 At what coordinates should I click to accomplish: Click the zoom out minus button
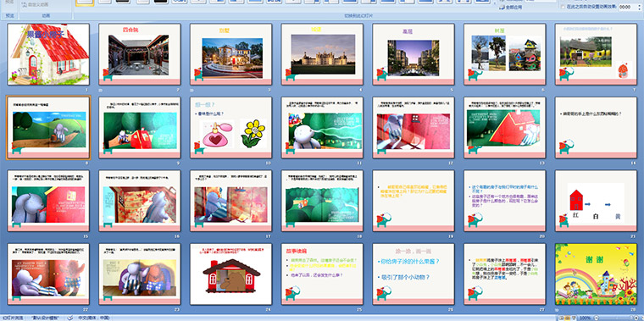596,318
